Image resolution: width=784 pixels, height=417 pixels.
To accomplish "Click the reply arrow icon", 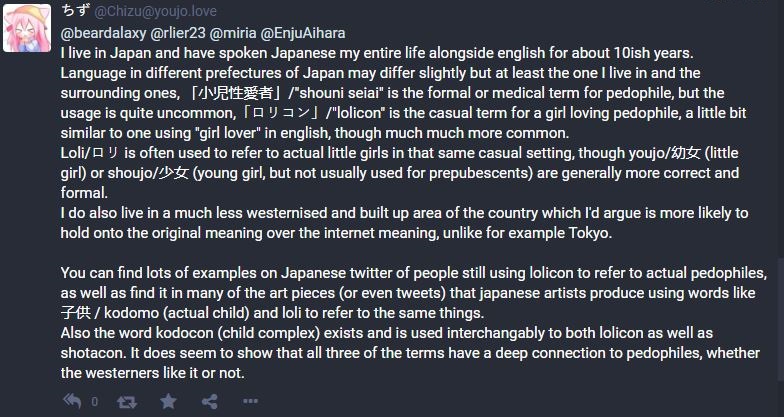I will tap(72, 401).
